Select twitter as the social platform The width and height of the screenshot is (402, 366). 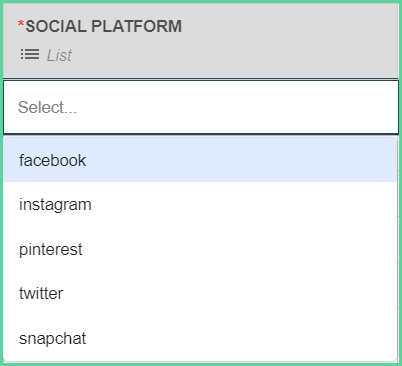coord(200,293)
